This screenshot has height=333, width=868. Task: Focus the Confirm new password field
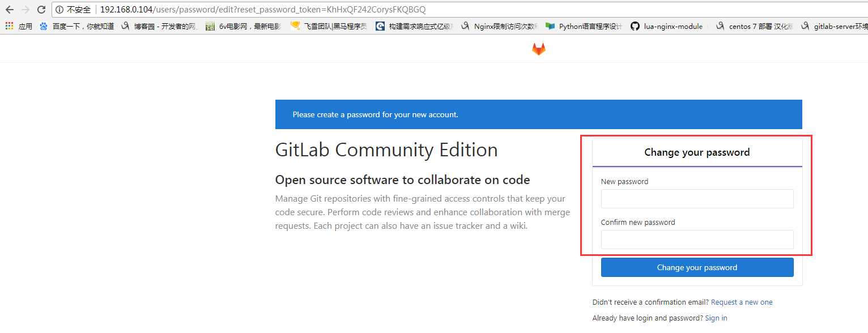tap(697, 240)
